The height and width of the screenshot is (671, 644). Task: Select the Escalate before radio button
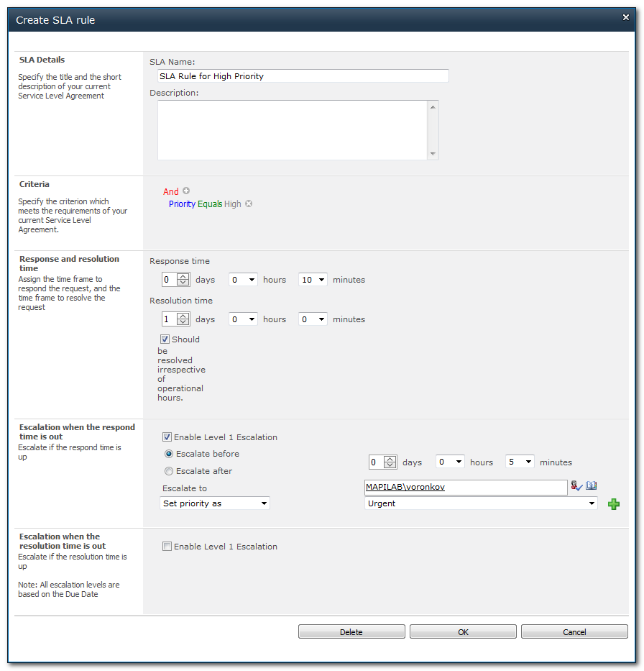point(169,454)
